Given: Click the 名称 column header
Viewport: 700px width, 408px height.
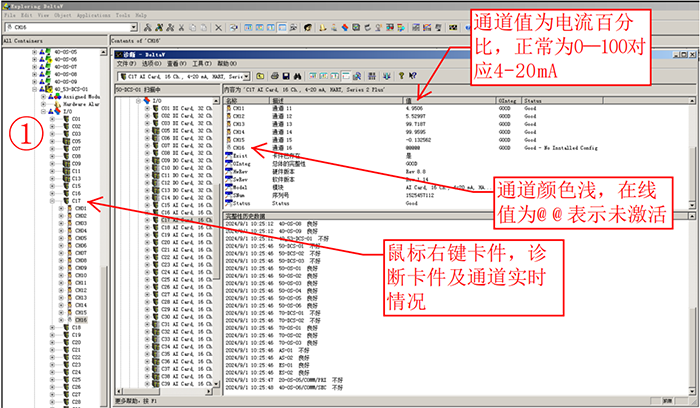Looking at the screenshot, I should point(232,101).
